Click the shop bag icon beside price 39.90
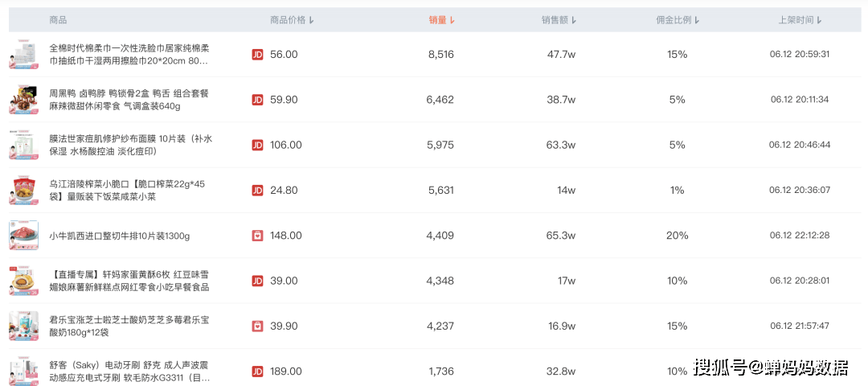Viewport: 868px width, 386px height. pyautogui.click(x=257, y=326)
